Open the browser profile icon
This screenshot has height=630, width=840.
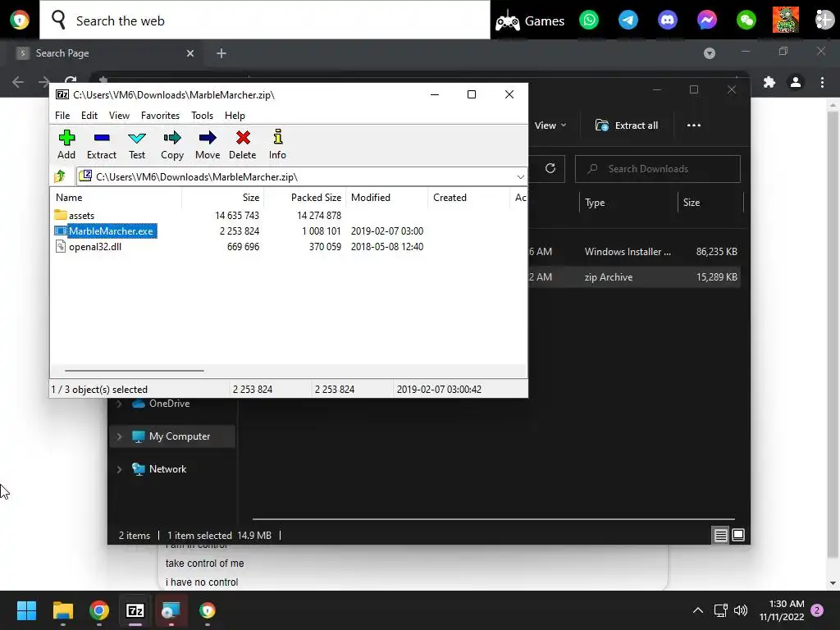pos(796,82)
